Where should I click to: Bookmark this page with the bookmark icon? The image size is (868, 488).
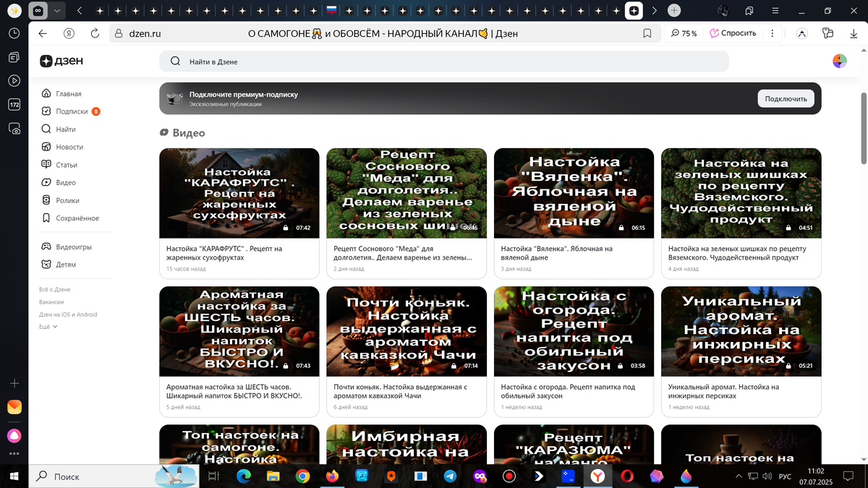[647, 33]
